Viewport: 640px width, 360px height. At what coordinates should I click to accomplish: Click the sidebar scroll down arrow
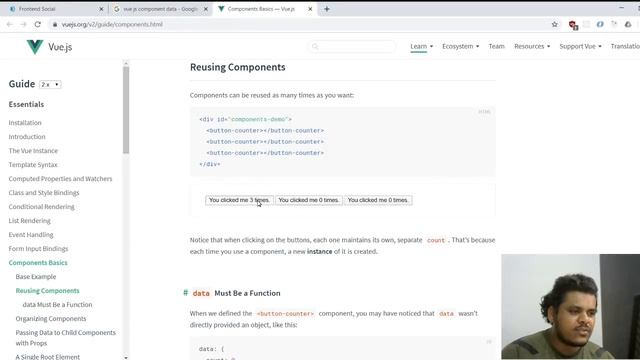tap(126, 357)
